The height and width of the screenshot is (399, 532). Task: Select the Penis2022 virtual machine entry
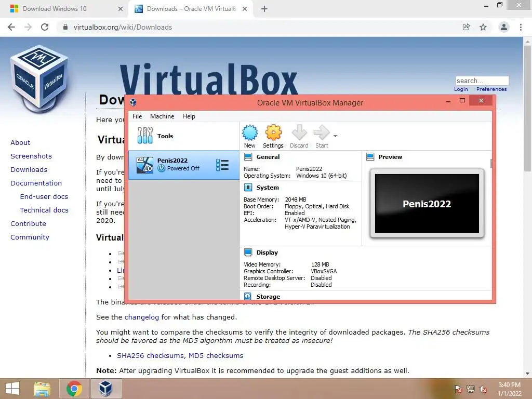tap(184, 165)
